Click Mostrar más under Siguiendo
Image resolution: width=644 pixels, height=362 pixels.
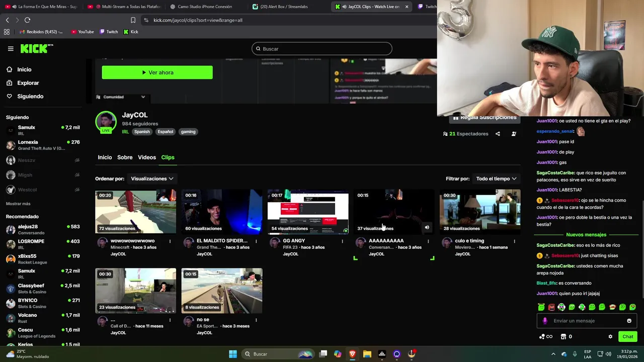click(x=18, y=204)
